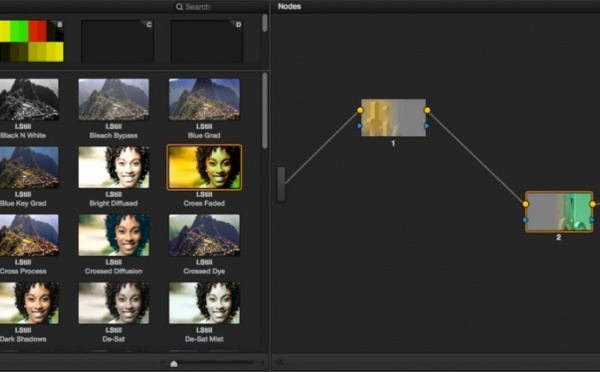Click the search magnifier icon
This screenshot has width=600, height=372.
pos(179,7)
